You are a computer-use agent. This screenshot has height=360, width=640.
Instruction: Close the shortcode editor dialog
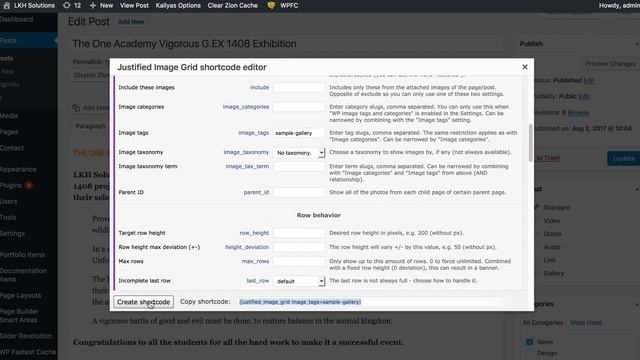coord(525,67)
